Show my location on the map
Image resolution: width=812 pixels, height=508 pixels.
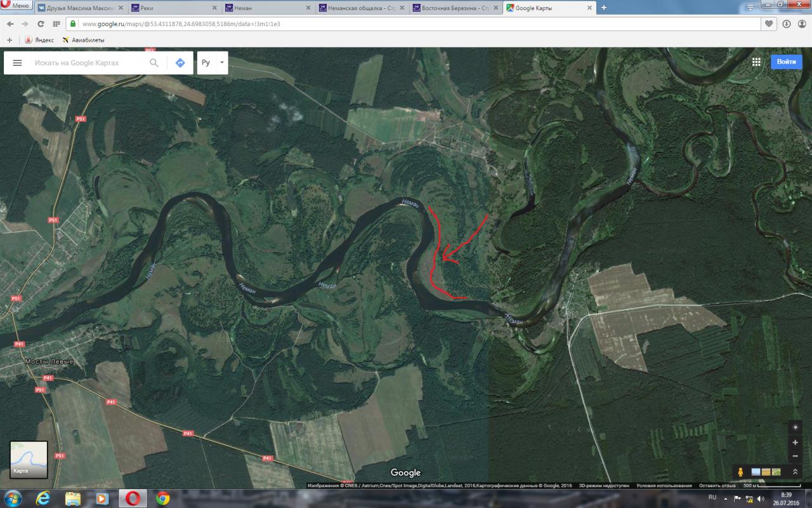(x=796, y=427)
